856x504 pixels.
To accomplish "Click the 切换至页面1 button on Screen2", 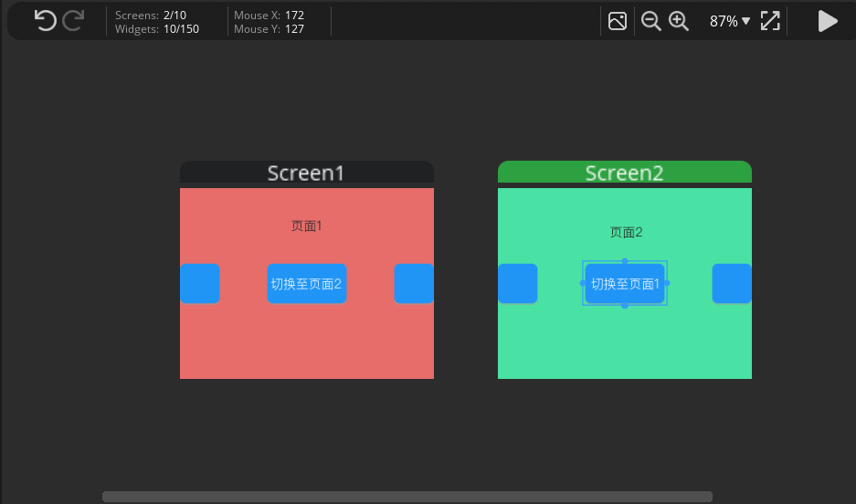I will (x=625, y=284).
